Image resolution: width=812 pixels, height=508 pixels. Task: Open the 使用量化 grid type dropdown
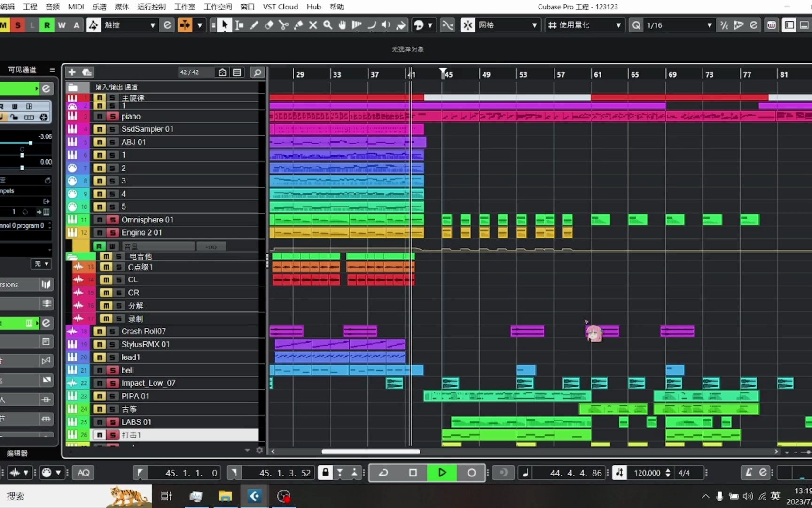pos(585,25)
